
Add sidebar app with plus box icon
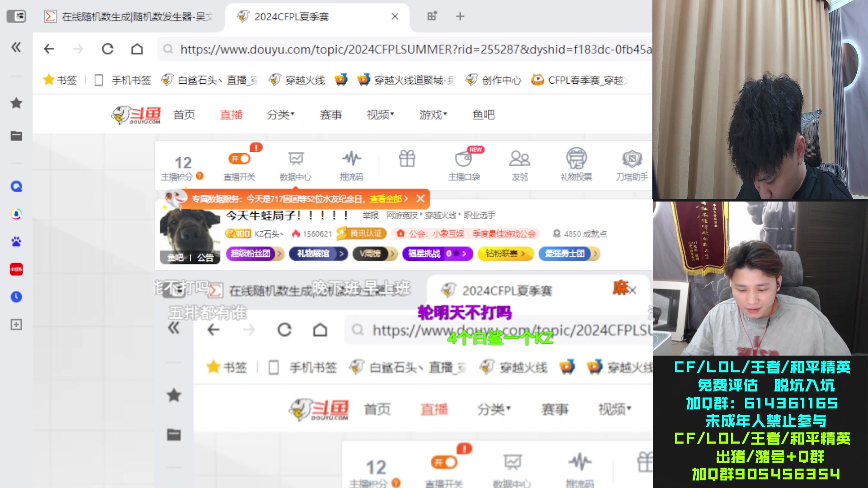(16, 324)
